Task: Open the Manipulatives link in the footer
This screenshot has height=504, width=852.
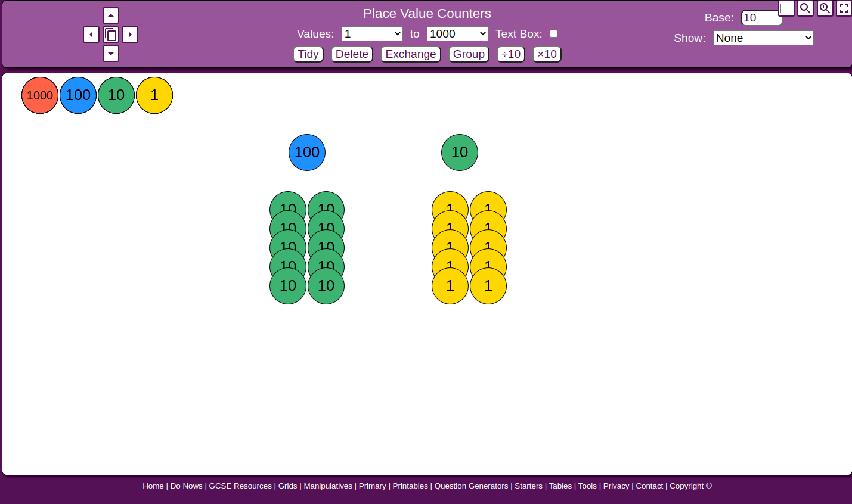Action: (x=328, y=486)
